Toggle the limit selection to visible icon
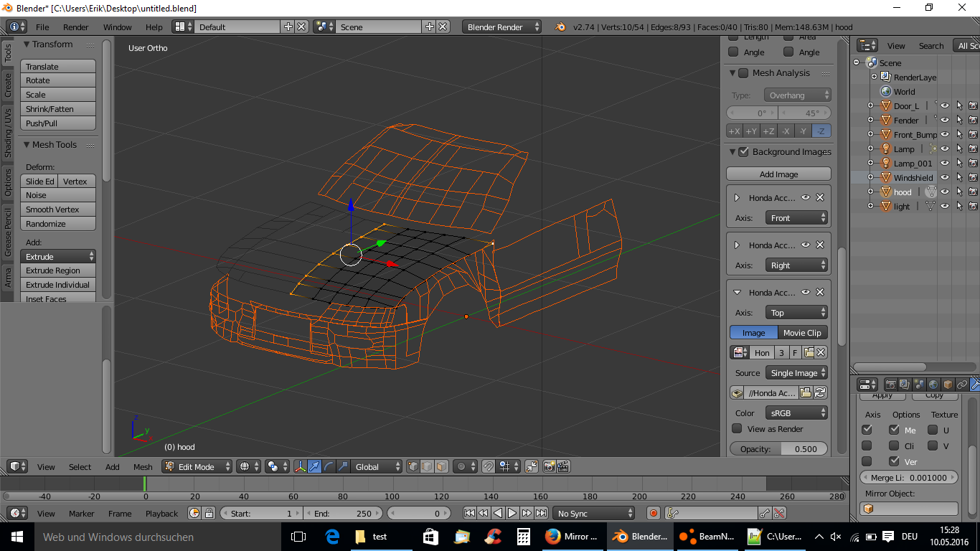 (532, 466)
